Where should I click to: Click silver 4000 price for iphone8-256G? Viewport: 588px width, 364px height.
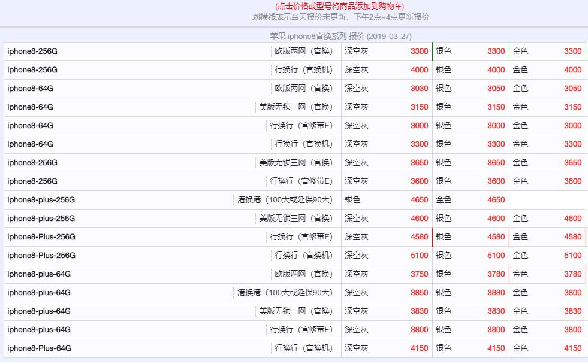[x=496, y=70]
